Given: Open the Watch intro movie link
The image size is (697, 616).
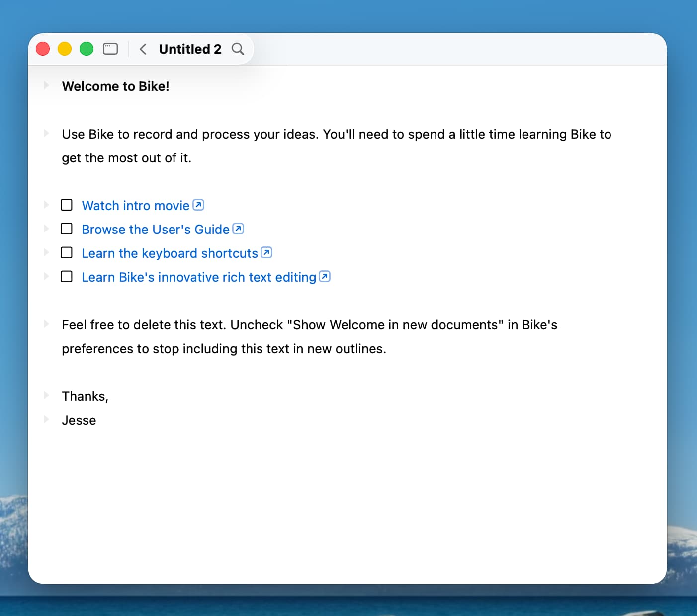Looking at the screenshot, I should (x=135, y=206).
